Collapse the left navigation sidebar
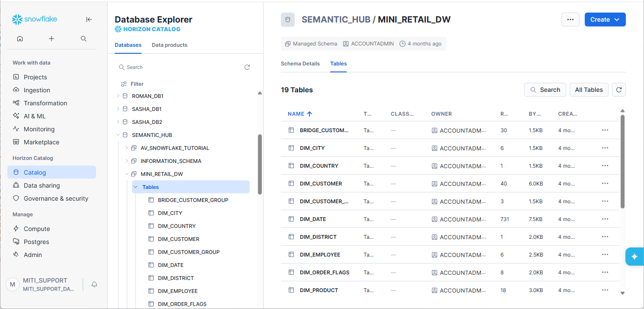The image size is (644, 309). pos(89,20)
